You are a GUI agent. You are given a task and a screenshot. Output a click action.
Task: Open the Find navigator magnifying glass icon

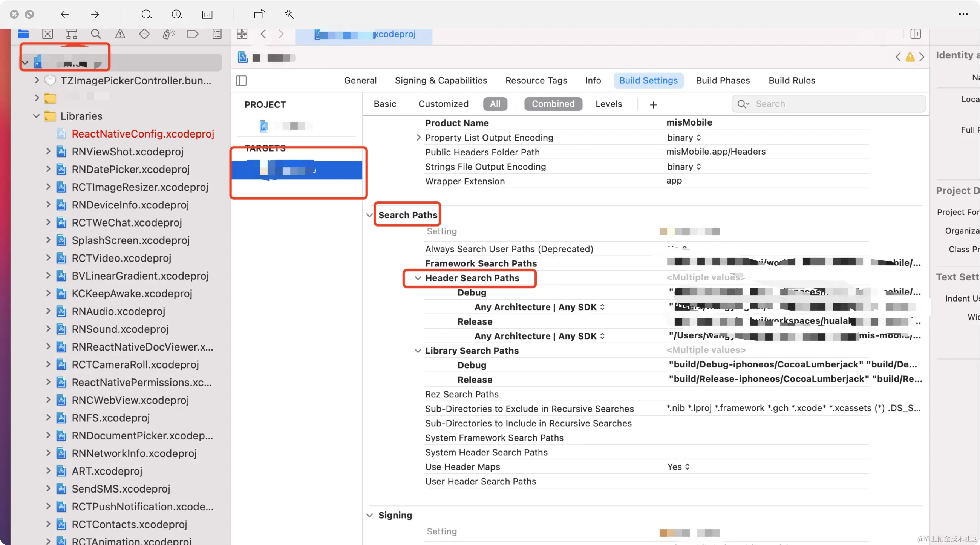(96, 34)
